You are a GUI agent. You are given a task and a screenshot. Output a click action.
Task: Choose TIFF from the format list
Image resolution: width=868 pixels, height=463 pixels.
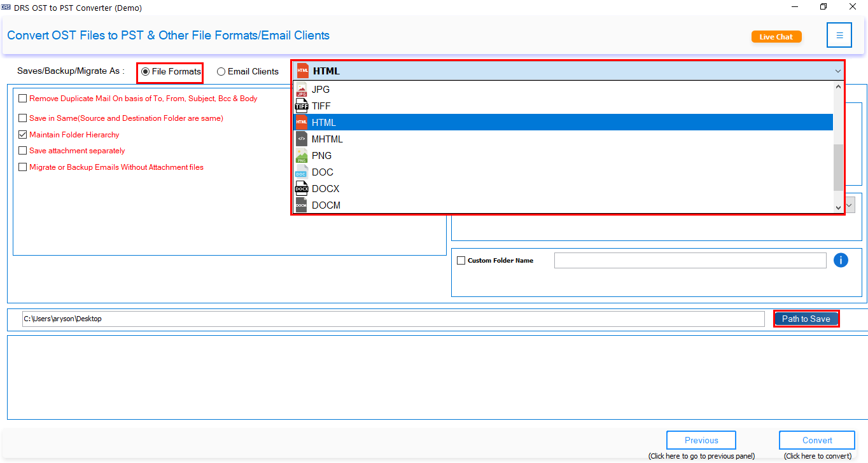click(x=563, y=106)
